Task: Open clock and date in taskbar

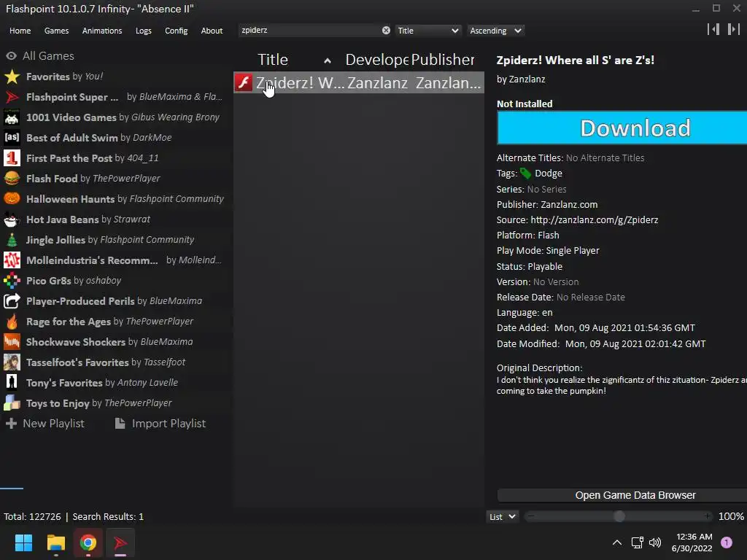Action: pos(692,542)
